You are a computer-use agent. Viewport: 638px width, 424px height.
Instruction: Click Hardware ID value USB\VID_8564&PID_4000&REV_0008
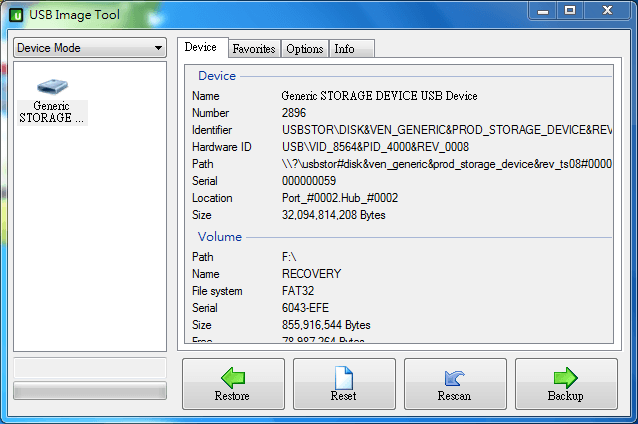[376, 147]
